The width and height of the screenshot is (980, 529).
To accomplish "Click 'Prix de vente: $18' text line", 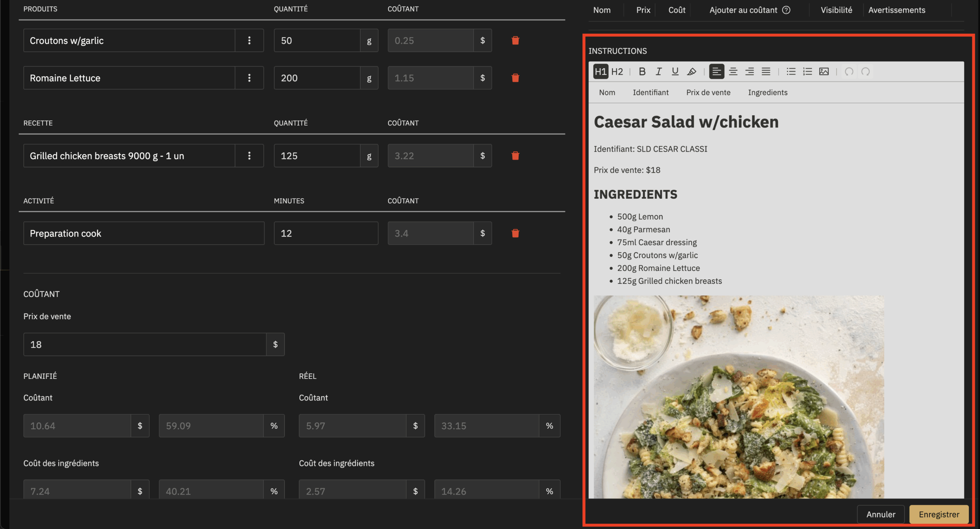I will point(627,170).
